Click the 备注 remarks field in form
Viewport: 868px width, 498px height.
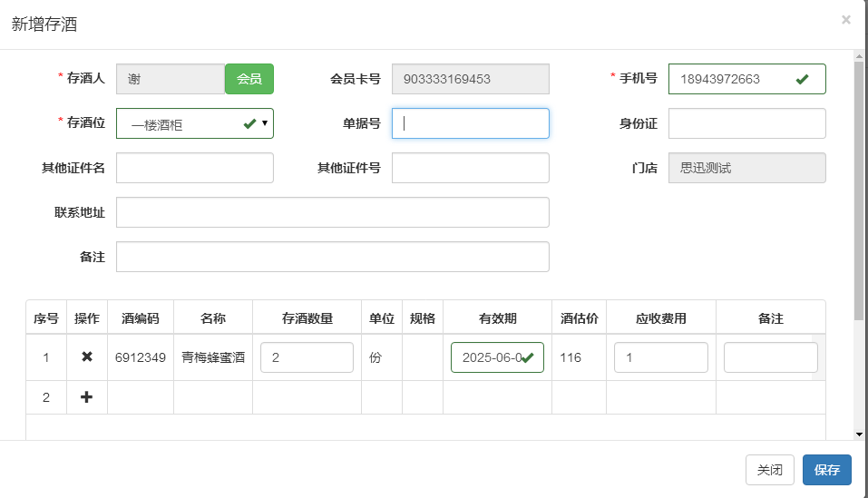(332, 257)
